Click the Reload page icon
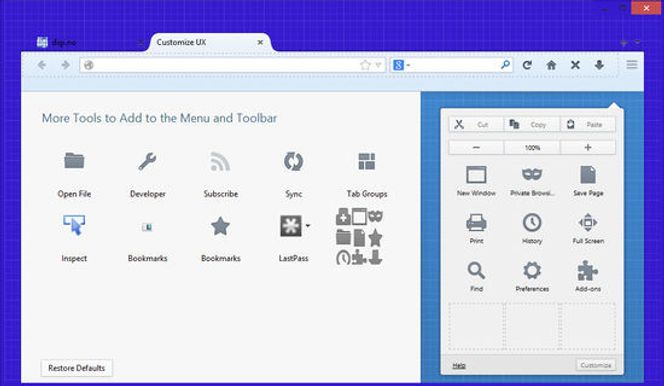Screen dimensions: 664x386 (527, 65)
